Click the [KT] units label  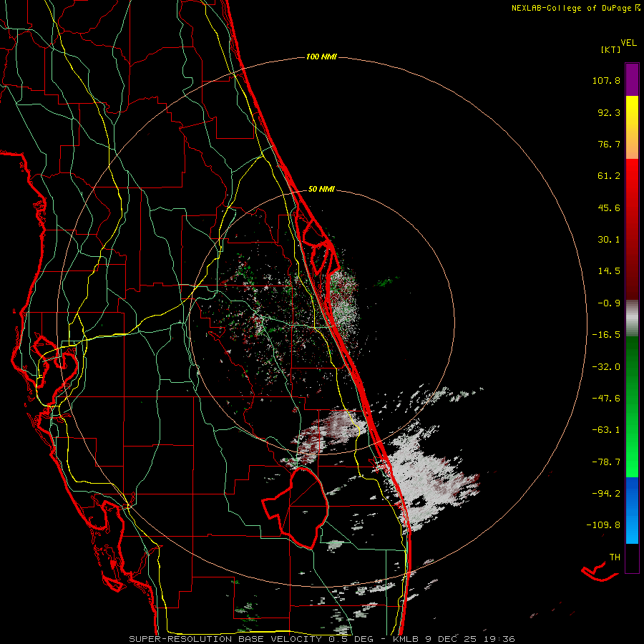point(611,49)
